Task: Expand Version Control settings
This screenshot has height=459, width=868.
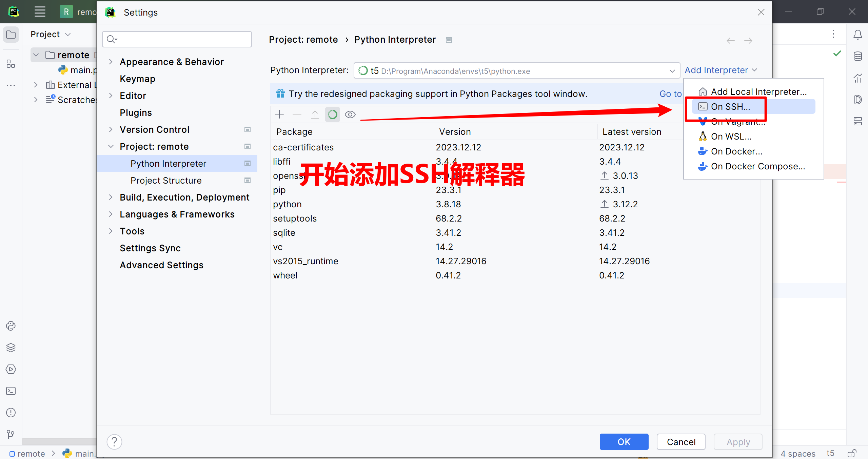Action: [111, 129]
